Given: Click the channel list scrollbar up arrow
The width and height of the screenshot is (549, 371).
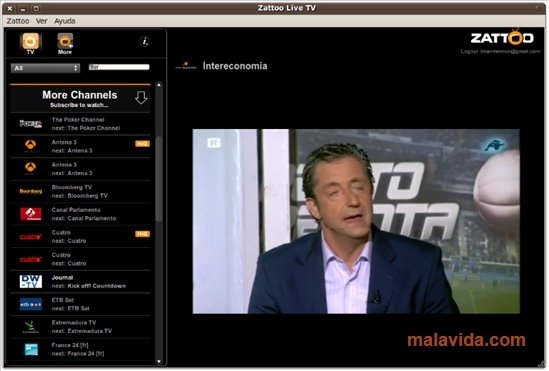Looking at the screenshot, I should 159,85.
